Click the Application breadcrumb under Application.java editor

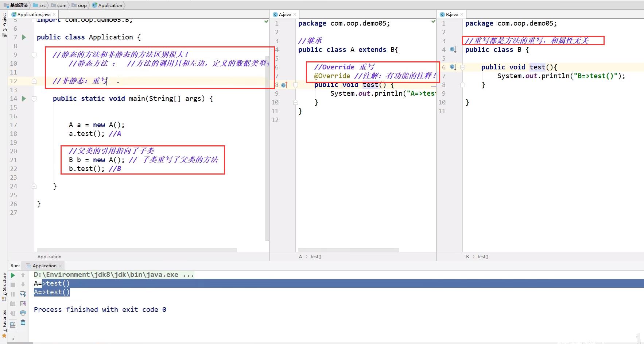49,257
